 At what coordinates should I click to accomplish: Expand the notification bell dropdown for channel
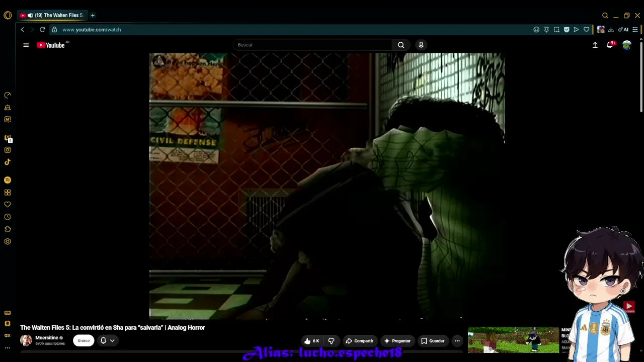(x=107, y=340)
